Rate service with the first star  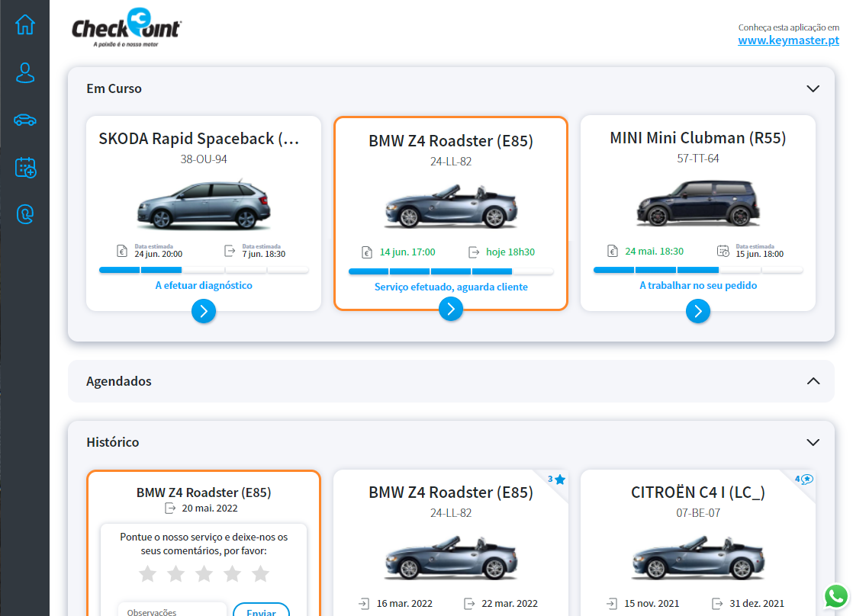pos(147,573)
